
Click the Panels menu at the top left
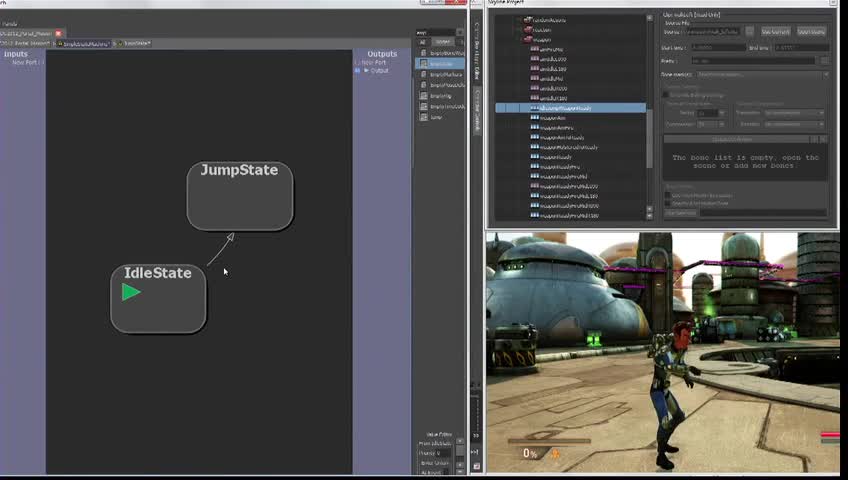click(9, 24)
